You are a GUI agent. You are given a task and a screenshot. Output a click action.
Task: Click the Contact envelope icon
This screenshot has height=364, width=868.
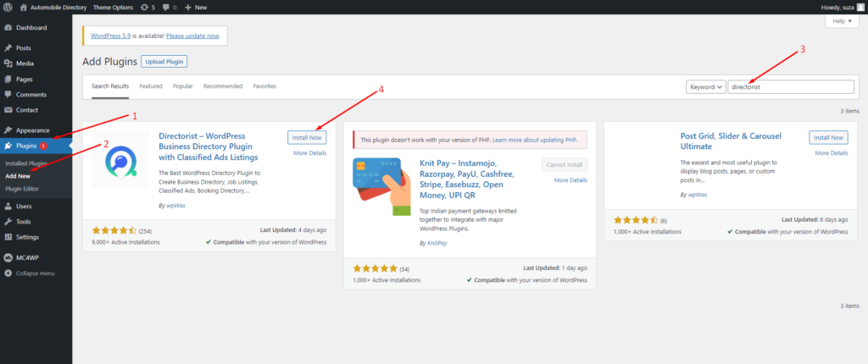click(x=8, y=110)
